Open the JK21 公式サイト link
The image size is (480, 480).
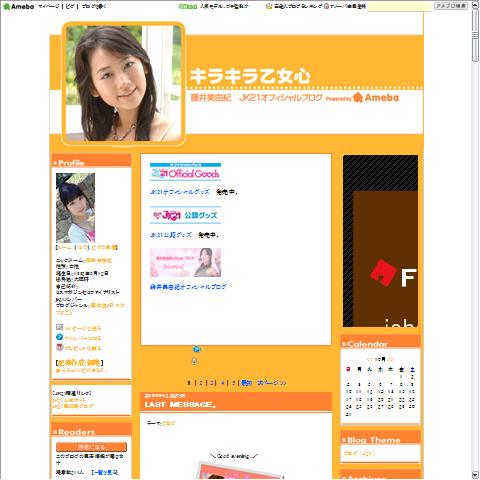coord(69,400)
